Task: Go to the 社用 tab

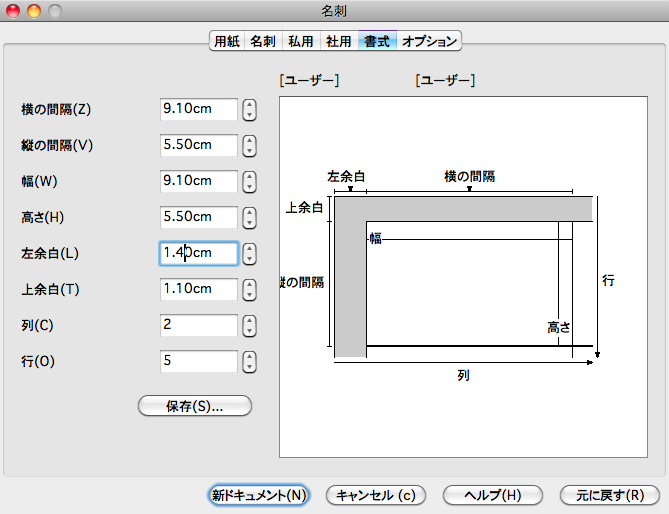Action: point(339,42)
